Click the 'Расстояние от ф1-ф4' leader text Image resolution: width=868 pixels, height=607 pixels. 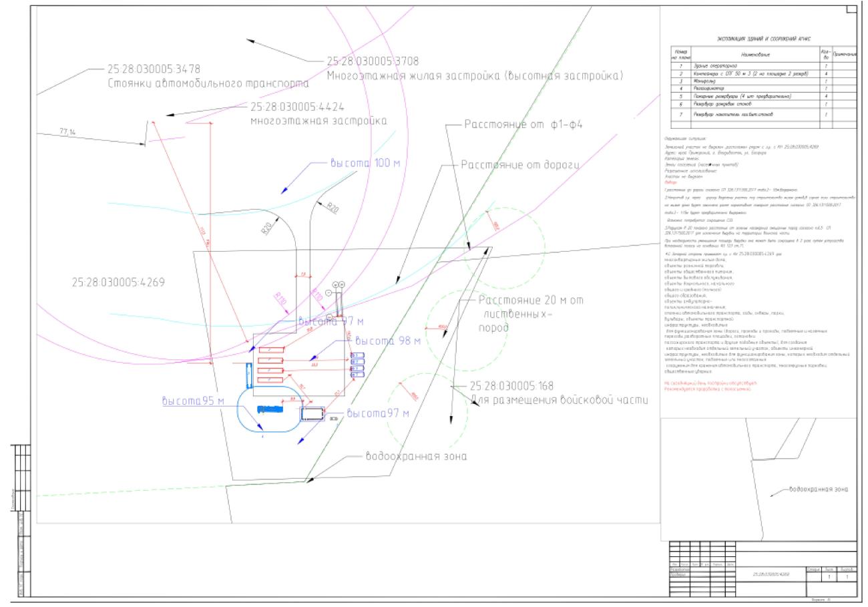524,126
